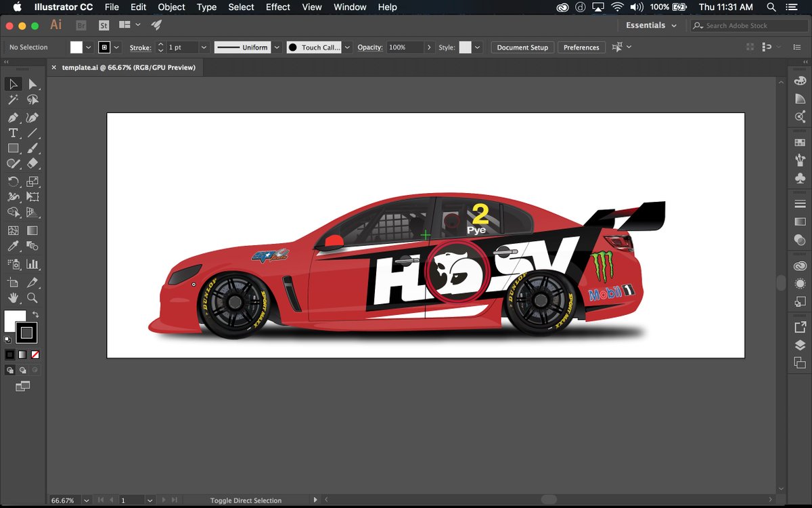The width and height of the screenshot is (812, 508).
Task: Open the Uniform width profile dropdown
Action: 277,47
